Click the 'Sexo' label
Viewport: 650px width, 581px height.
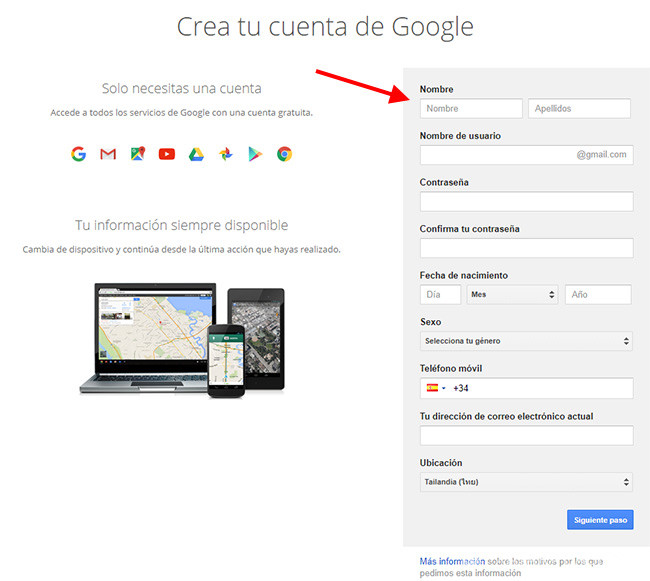430,322
